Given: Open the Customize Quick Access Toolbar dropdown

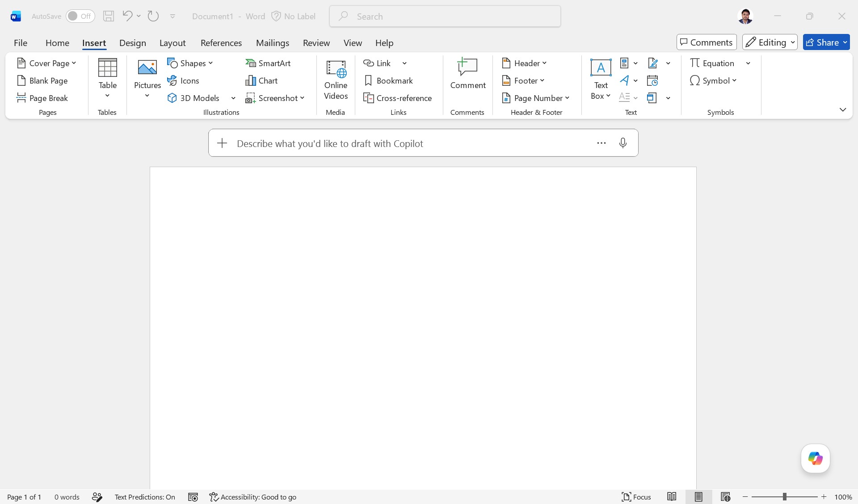Looking at the screenshot, I should point(172,16).
